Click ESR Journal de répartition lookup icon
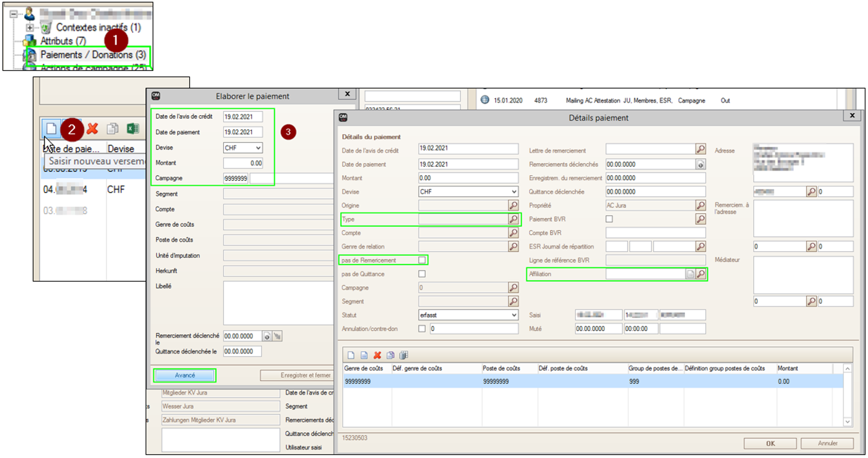The height and width of the screenshot is (458, 868). coord(700,246)
